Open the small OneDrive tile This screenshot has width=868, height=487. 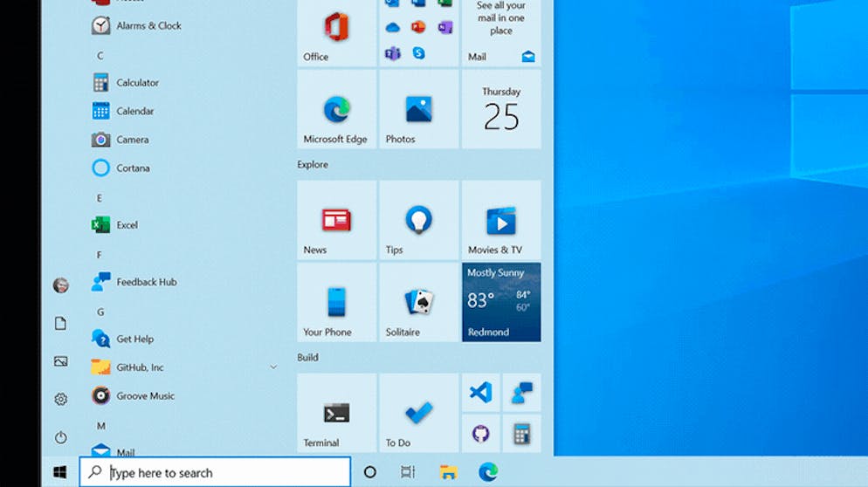coord(392,27)
